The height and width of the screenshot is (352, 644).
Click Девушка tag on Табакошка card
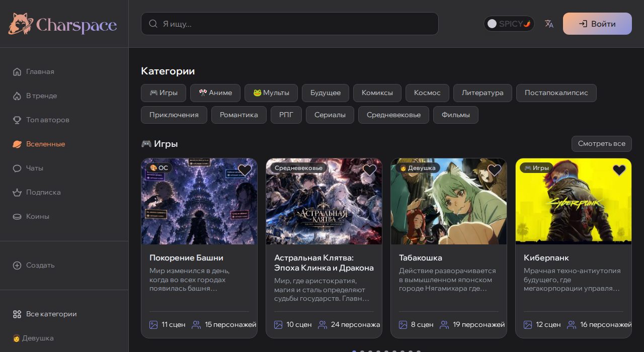418,168
